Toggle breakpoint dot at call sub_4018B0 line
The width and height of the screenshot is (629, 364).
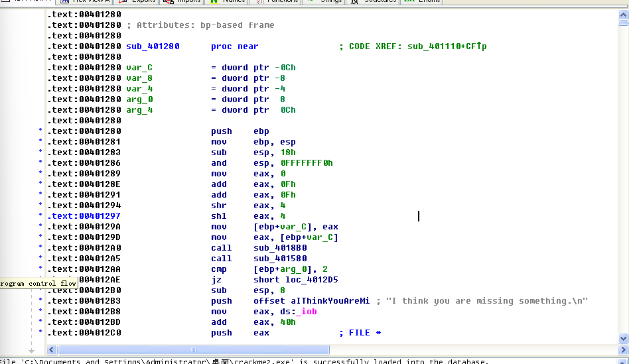(42, 248)
